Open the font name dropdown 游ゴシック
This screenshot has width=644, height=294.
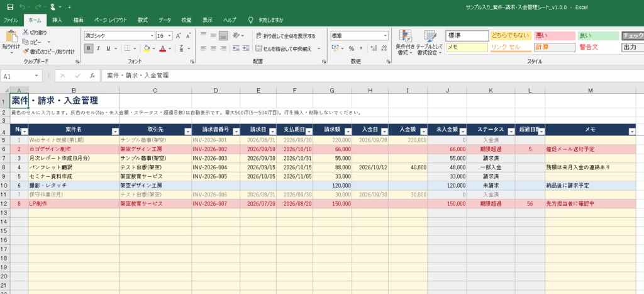[152, 36]
